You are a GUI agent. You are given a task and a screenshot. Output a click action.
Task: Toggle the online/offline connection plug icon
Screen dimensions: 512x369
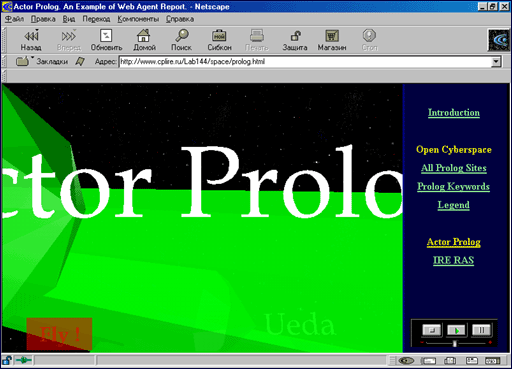(x=23, y=360)
